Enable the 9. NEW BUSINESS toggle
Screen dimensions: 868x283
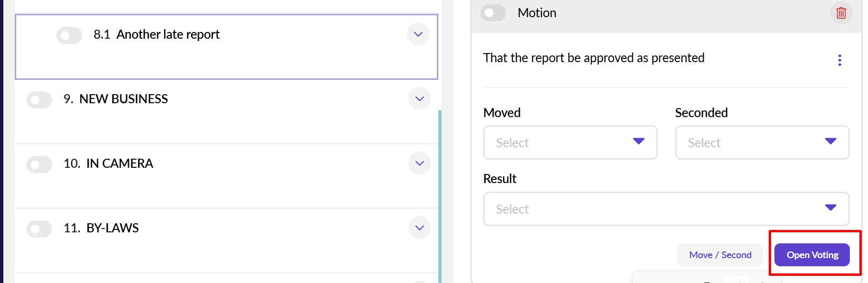tap(39, 100)
